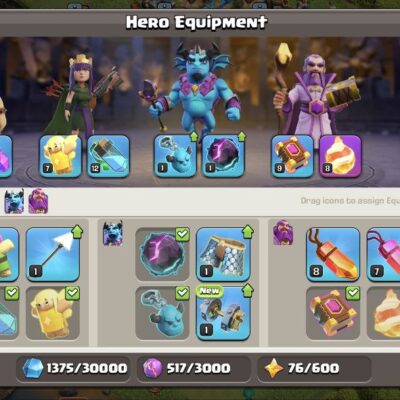Select Grand Warden's level 9 Eternal Tome slot

292,156
